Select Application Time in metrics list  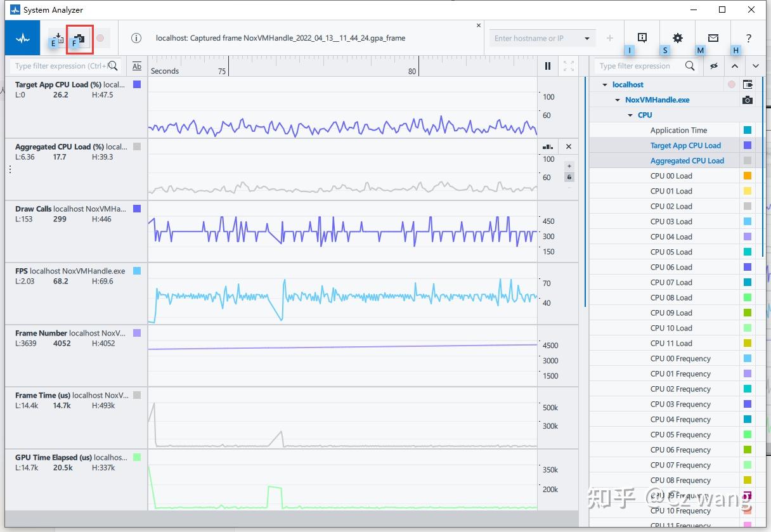pyautogui.click(x=678, y=130)
